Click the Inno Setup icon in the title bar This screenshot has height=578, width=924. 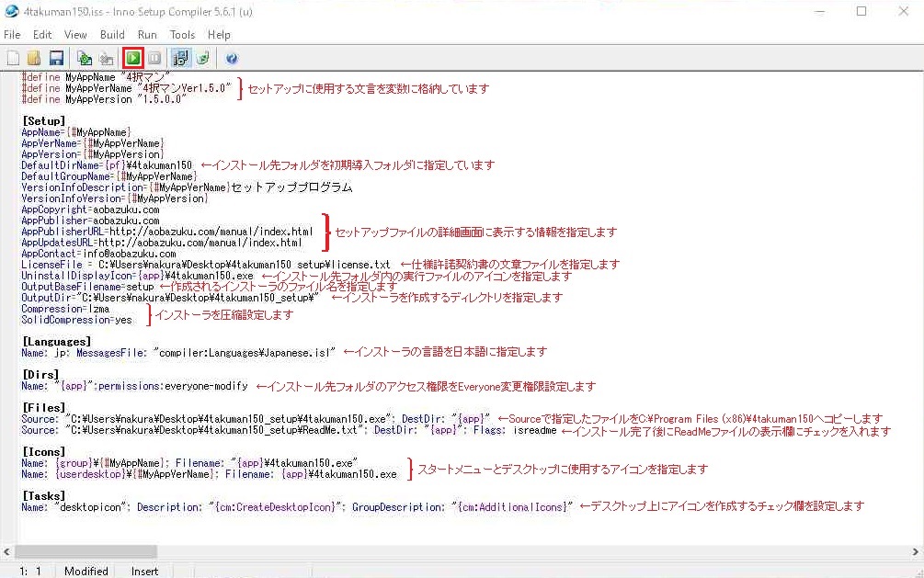(x=11, y=11)
